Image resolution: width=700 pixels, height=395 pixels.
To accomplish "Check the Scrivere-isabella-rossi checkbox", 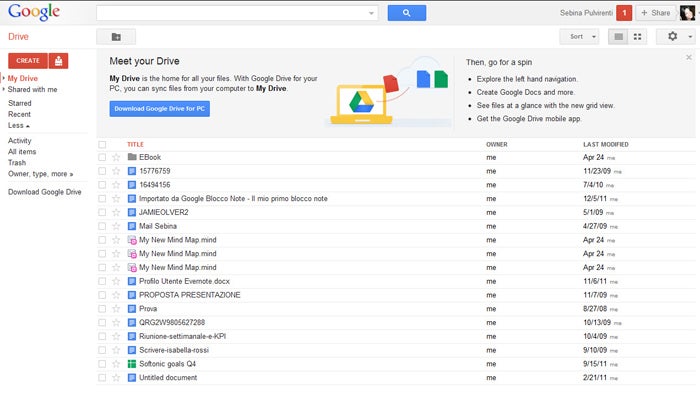I will point(102,350).
